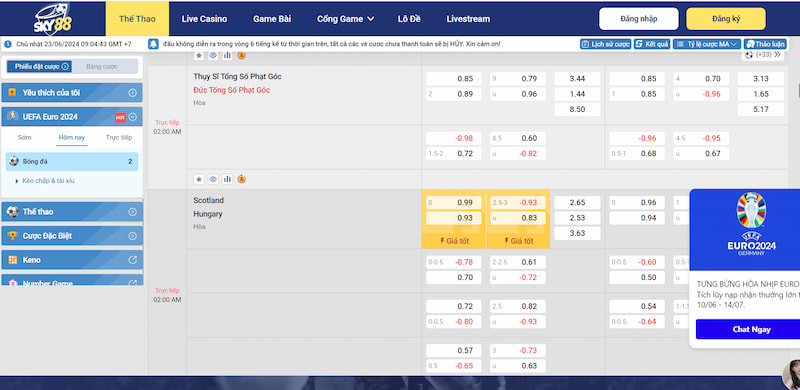Click the SKY88 logo
Screen dimensions: 800x390
tap(53, 19)
